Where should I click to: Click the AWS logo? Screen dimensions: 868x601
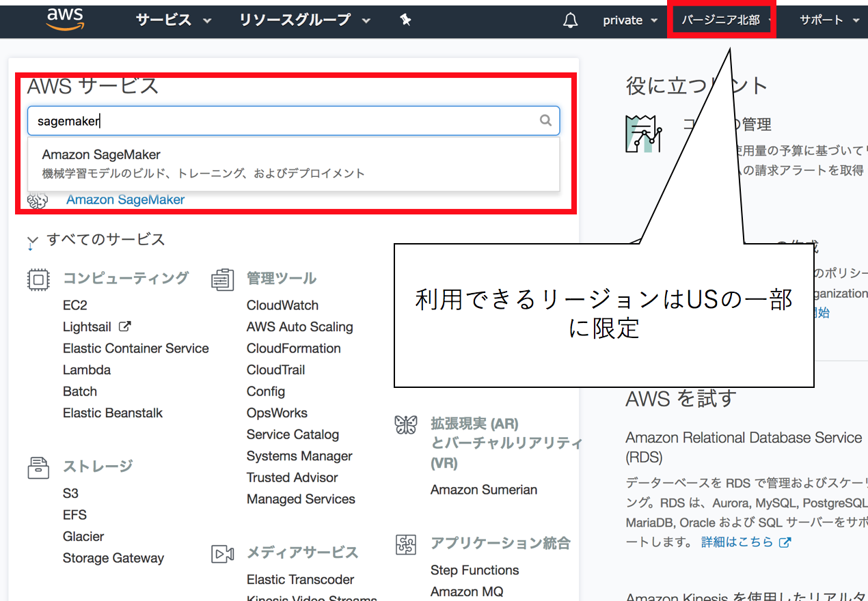[x=65, y=20]
